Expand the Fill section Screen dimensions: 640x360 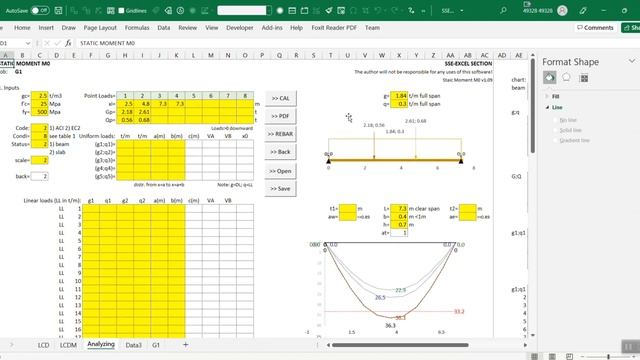coord(547,96)
